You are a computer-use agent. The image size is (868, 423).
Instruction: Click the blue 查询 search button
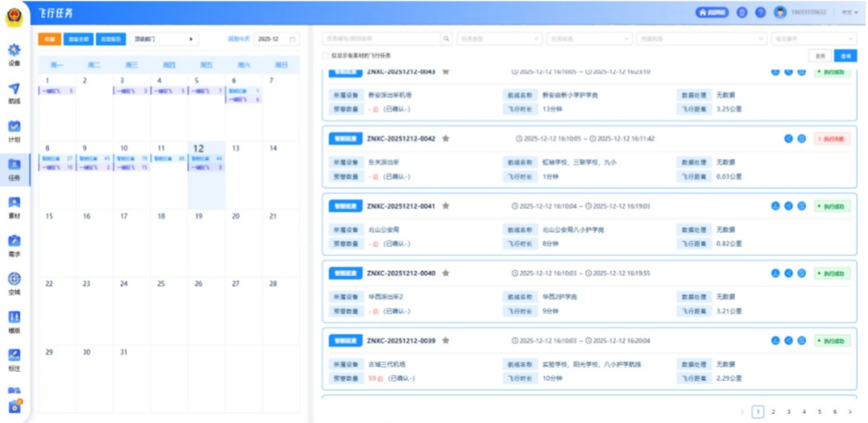846,56
